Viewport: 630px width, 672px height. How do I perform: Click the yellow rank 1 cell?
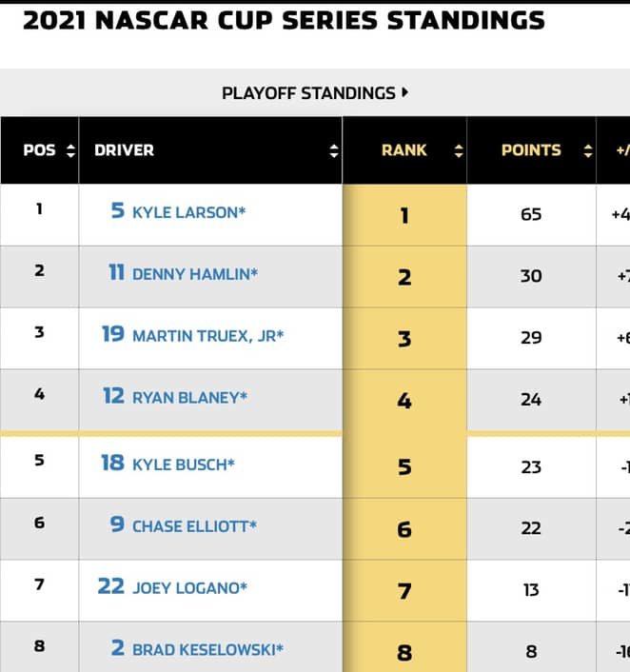(x=404, y=215)
